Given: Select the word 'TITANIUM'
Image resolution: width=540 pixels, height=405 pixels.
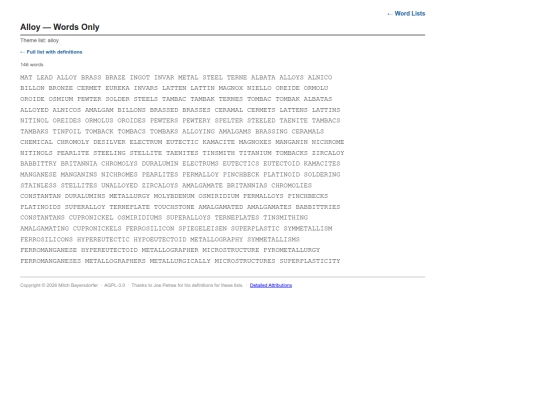Looking at the screenshot, I should [255, 153].
